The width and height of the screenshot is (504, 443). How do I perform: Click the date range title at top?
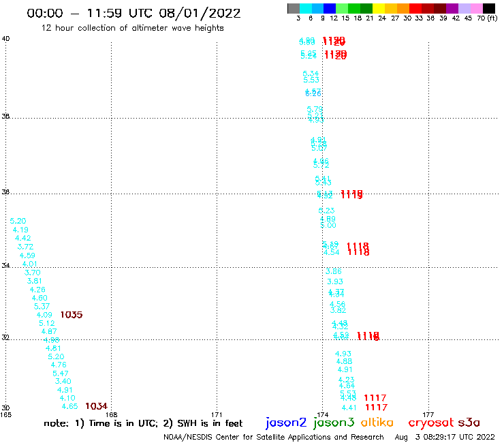(x=133, y=13)
